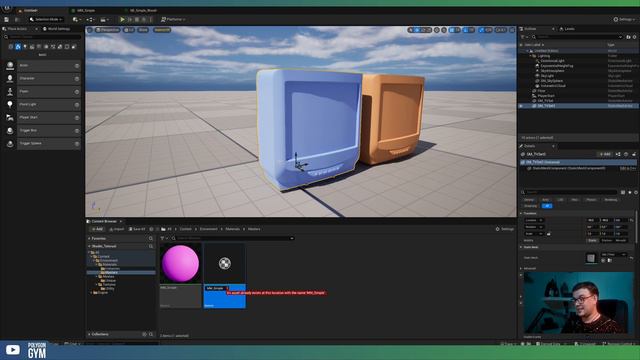Click the Details panel search field
The width and height of the screenshot is (640, 360).
(569, 192)
